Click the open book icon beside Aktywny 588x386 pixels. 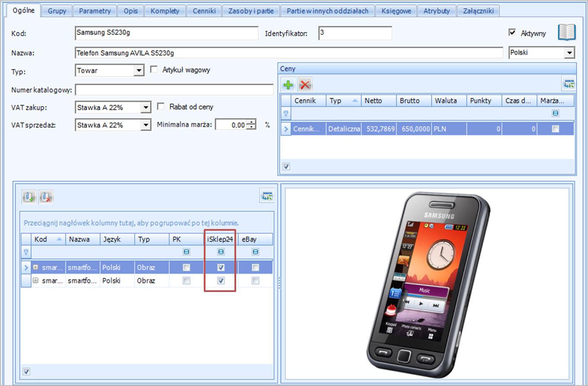point(566,32)
